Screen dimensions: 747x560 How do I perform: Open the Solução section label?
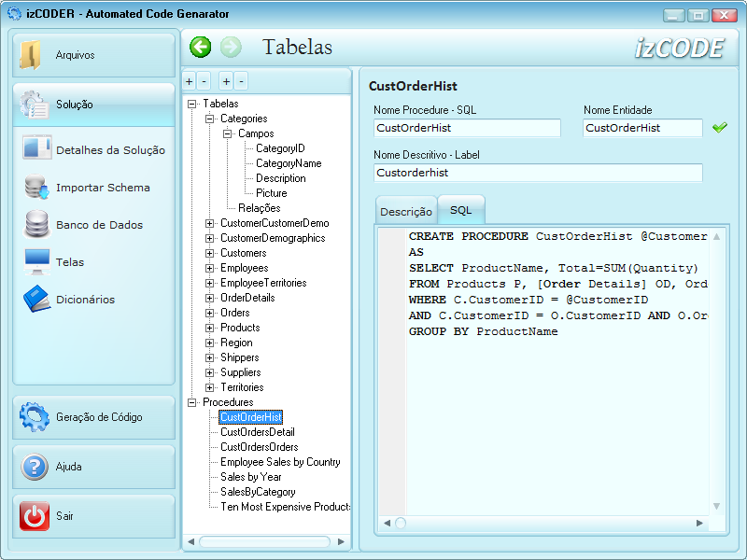coord(75,105)
